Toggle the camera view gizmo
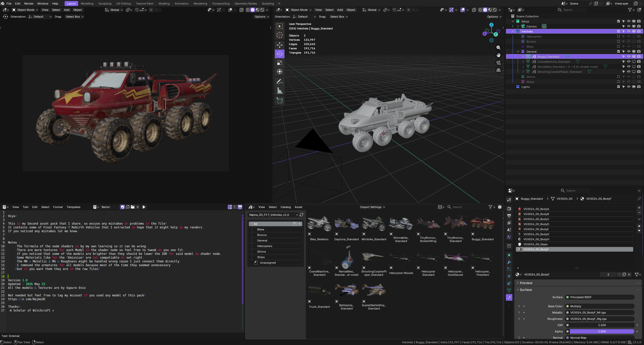Screen dimensions: 644x345 point(498,63)
